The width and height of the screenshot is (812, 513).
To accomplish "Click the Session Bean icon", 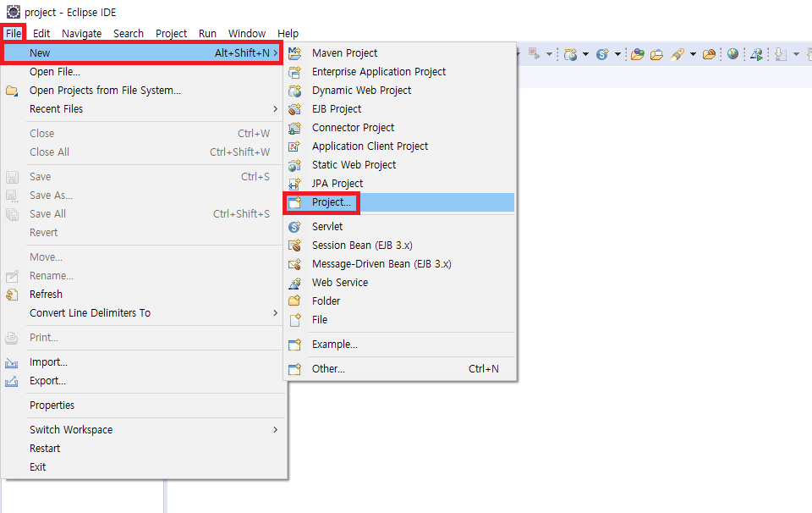I will click(294, 245).
